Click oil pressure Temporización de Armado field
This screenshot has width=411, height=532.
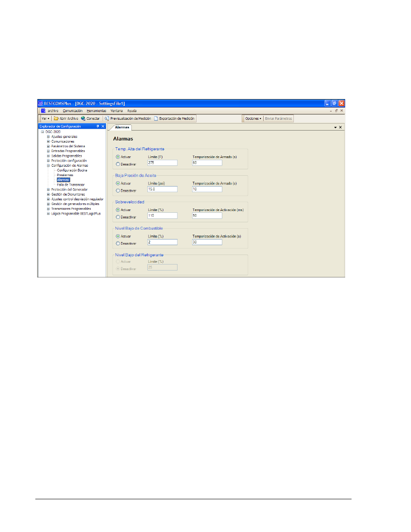click(x=207, y=189)
